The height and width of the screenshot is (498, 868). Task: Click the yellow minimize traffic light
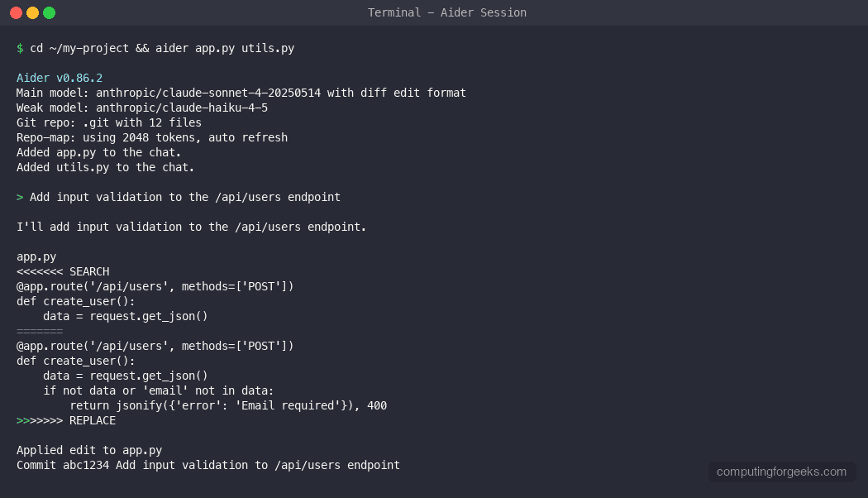(x=33, y=12)
